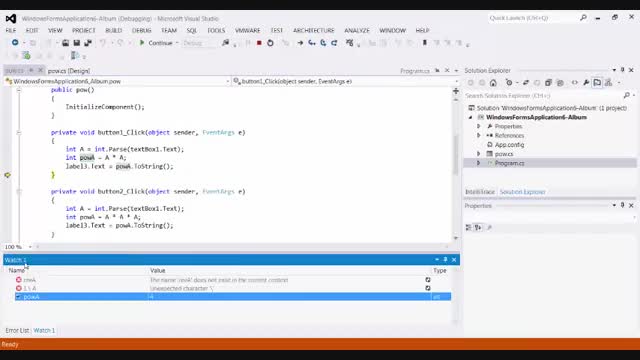
Task: Click the Quick Launch search magnifier icon
Action: [583, 18]
